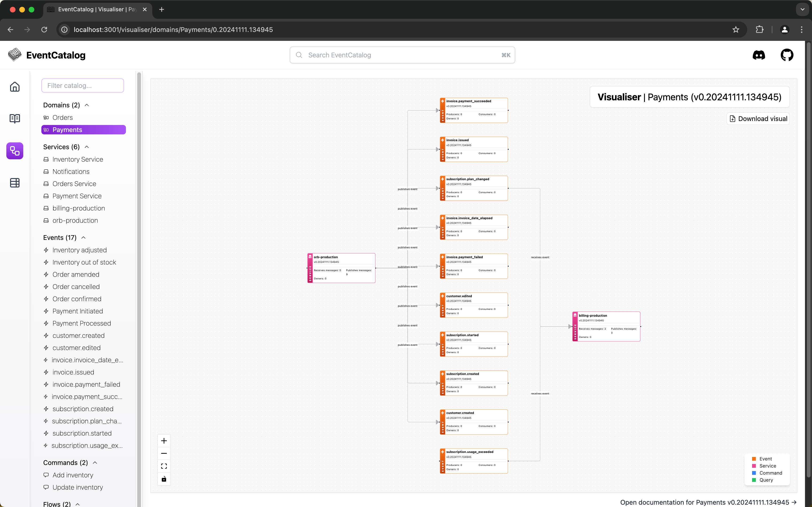The width and height of the screenshot is (812, 507).
Task: Collapse the Services (6) section
Action: pos(87,147)
